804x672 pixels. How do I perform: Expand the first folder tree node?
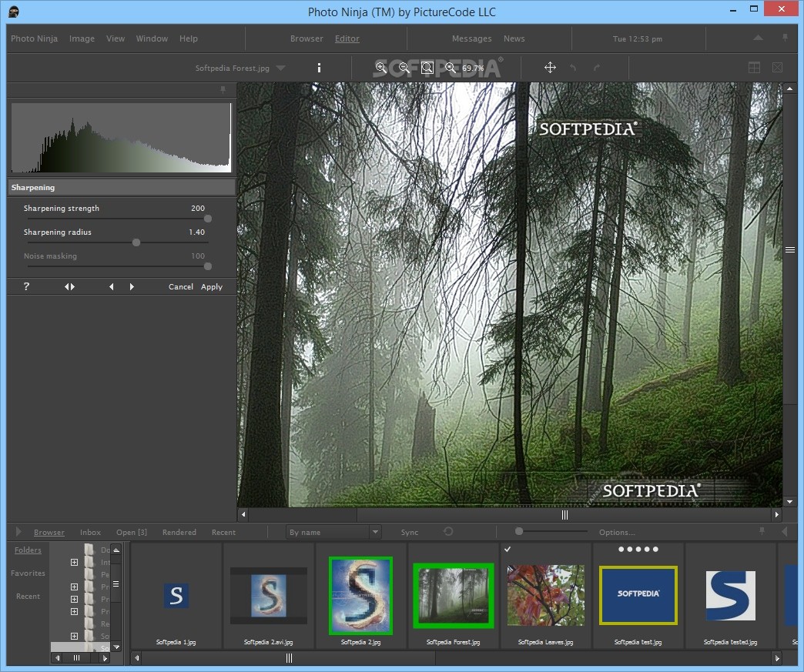click(x=74, y=562)
